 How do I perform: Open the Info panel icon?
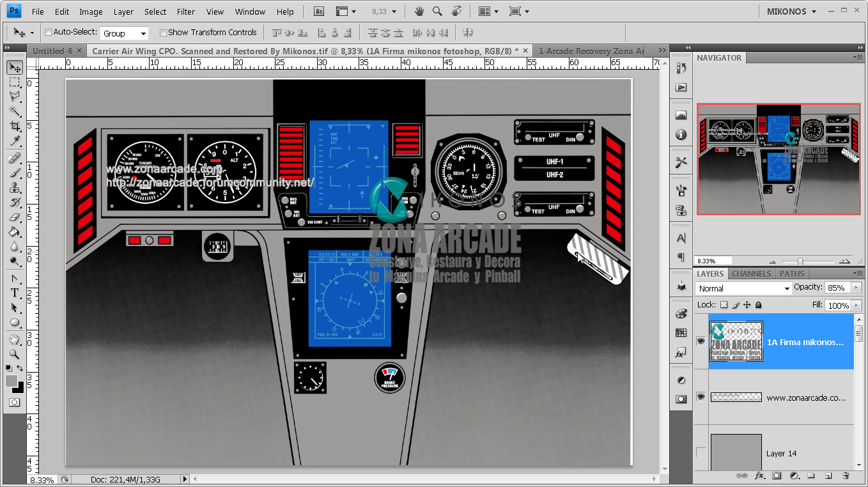(x=681, y=135)
